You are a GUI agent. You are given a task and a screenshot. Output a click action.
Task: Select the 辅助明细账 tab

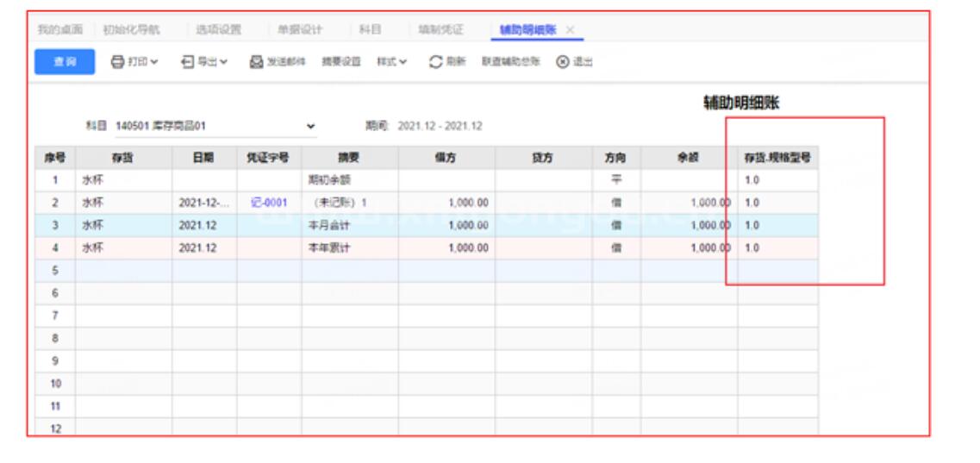tap(528, 29)
